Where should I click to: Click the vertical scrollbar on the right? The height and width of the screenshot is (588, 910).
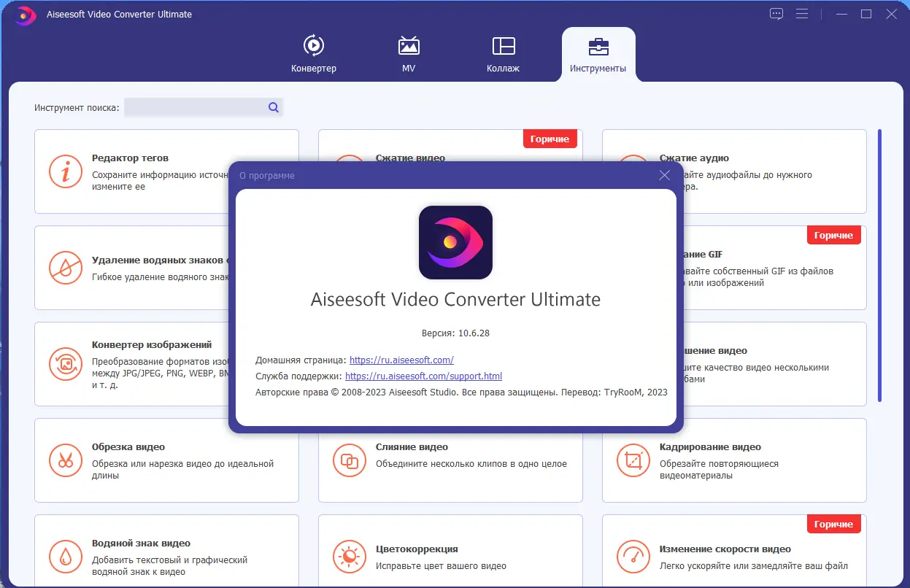coord(879,266)
